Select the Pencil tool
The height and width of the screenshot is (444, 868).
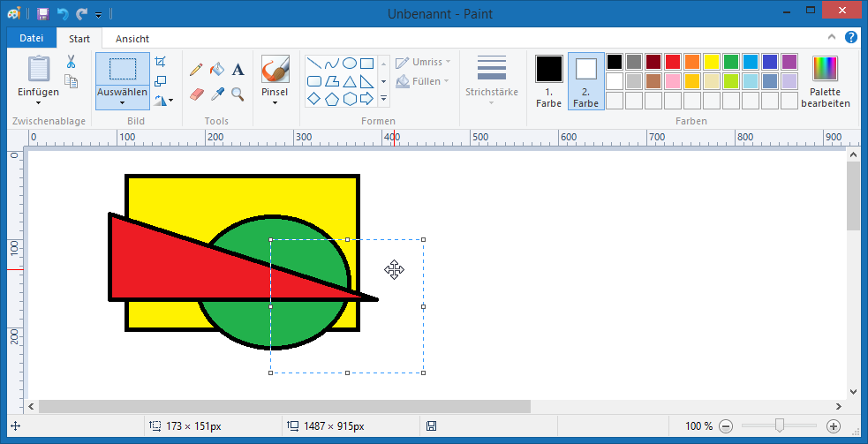click(x=196, y=69)
